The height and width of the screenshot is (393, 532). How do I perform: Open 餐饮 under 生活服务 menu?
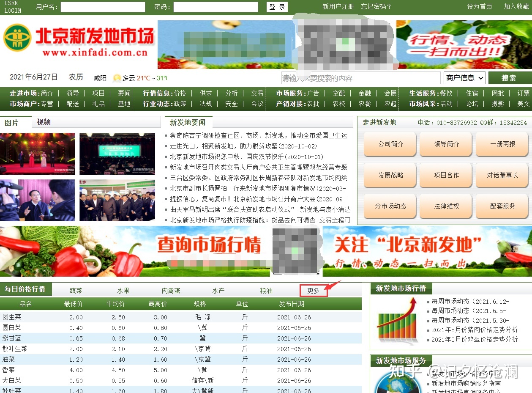coord(446,93)
